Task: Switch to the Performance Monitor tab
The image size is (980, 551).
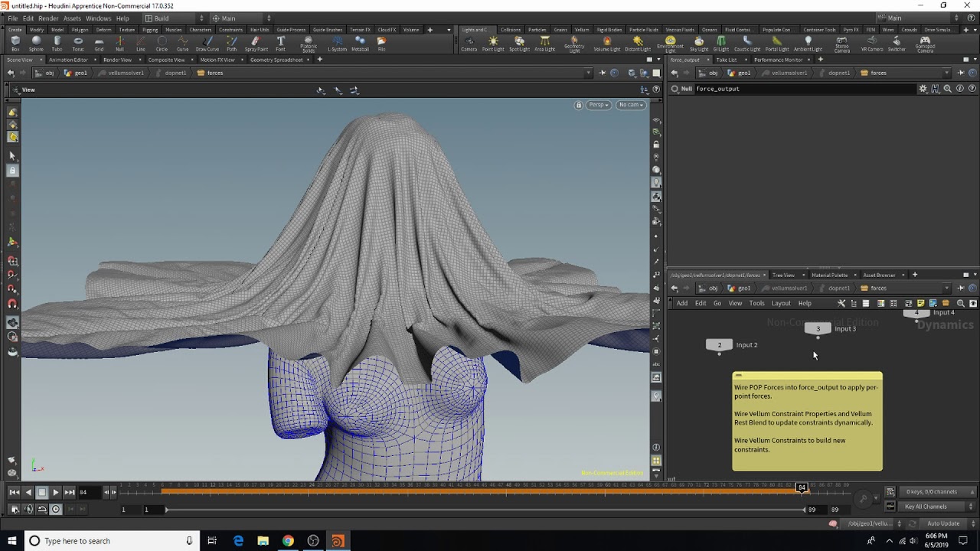Action: point(778,60)
